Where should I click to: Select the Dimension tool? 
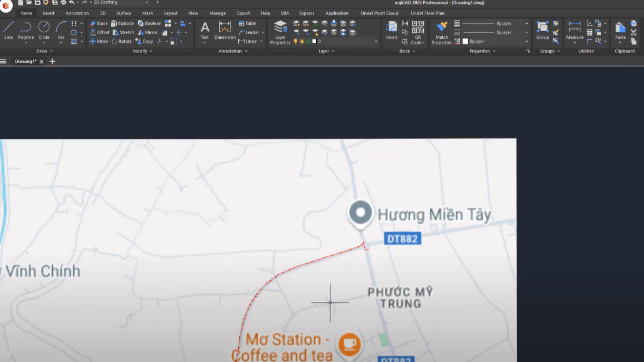225,31
